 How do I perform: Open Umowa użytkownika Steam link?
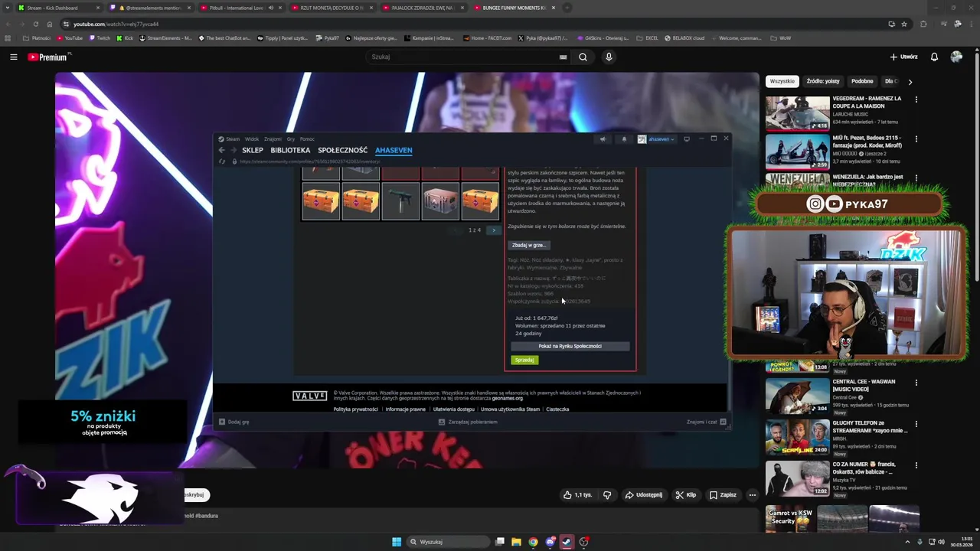pyautogui.click(x=510, y=409)
